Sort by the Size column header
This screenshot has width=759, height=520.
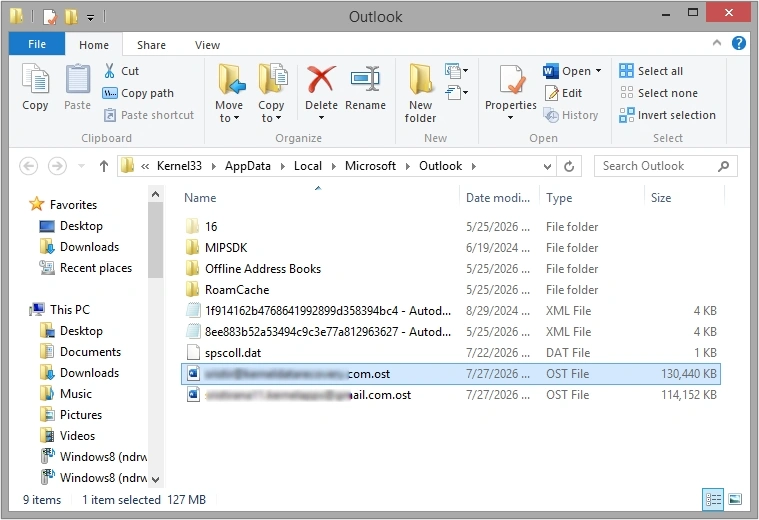pos(684,198)
